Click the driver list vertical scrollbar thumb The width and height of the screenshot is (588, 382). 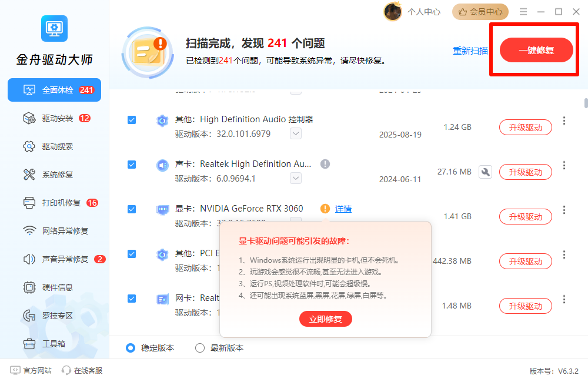(586, 103)
